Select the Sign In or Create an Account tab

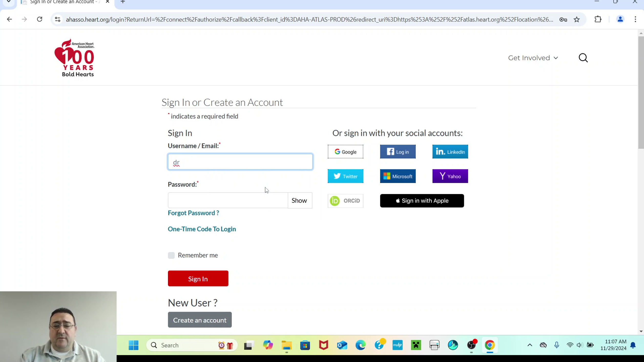(x=61, y=2)
